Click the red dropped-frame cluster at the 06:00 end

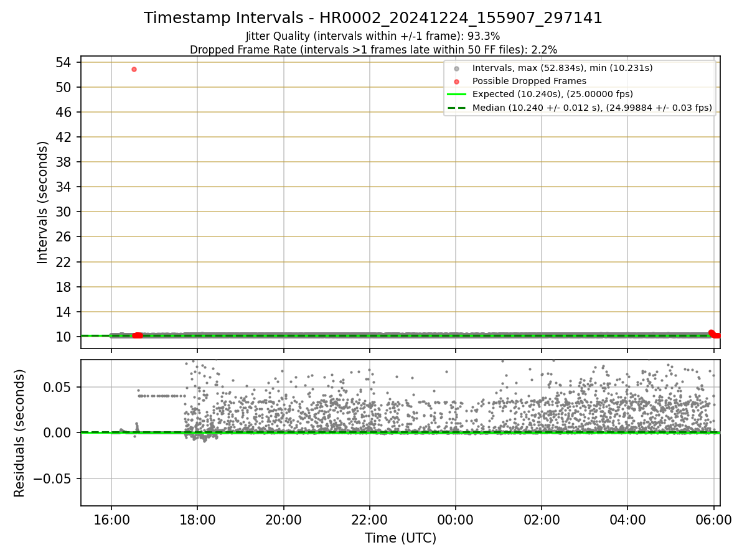point(714,334)
